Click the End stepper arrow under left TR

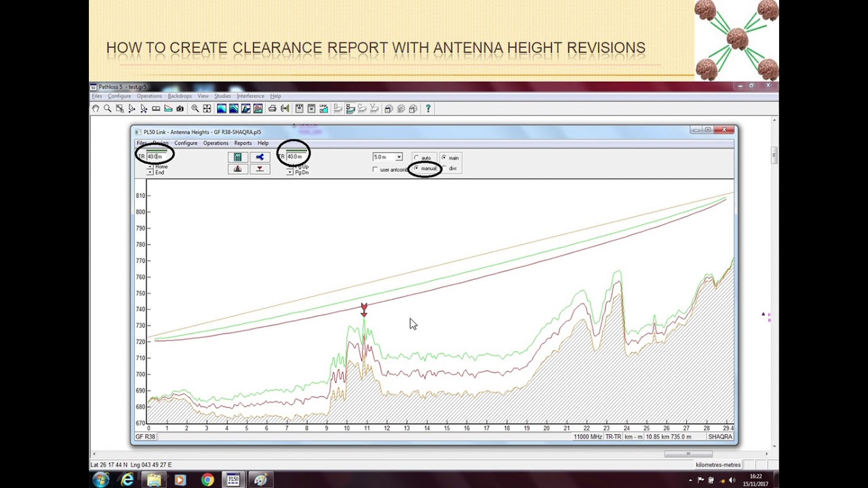pos(150,172)
